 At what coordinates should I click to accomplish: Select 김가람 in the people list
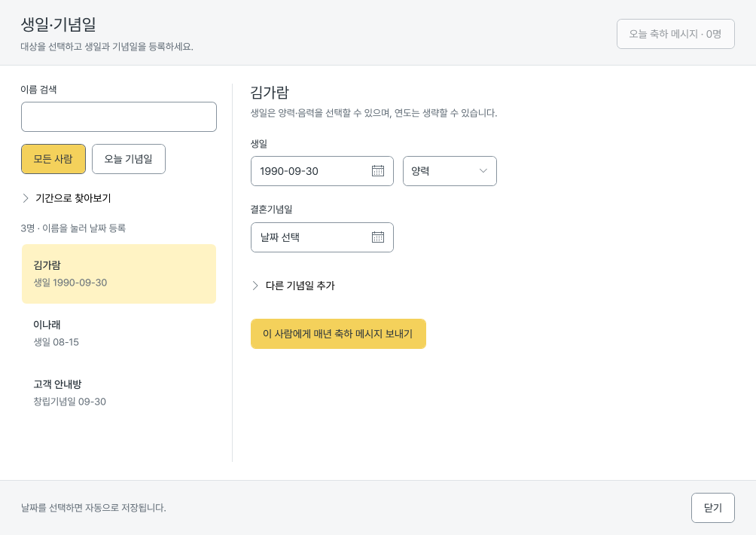[119, 274]
